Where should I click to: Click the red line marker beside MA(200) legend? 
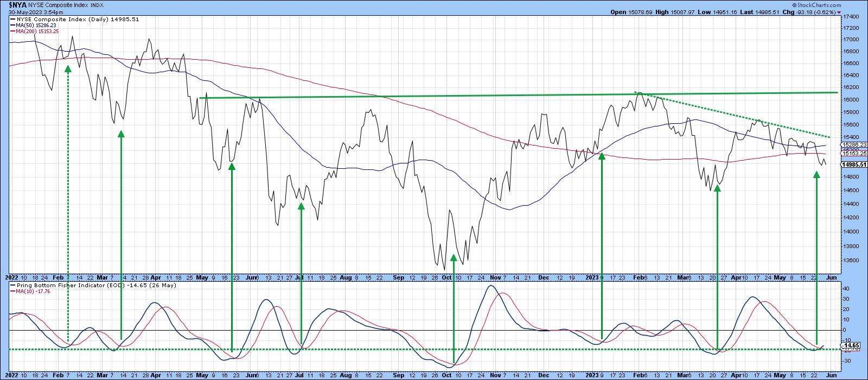tap(11, 32)
